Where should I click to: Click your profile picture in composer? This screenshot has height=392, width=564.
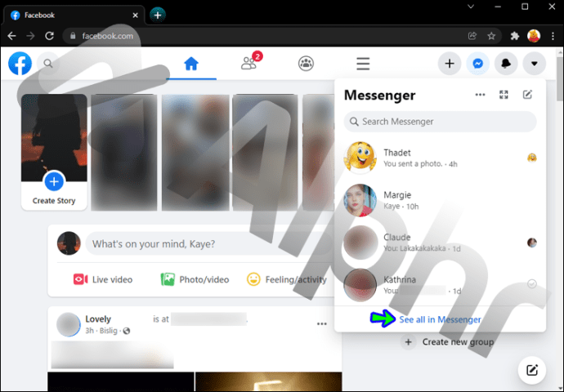point(69,243)
